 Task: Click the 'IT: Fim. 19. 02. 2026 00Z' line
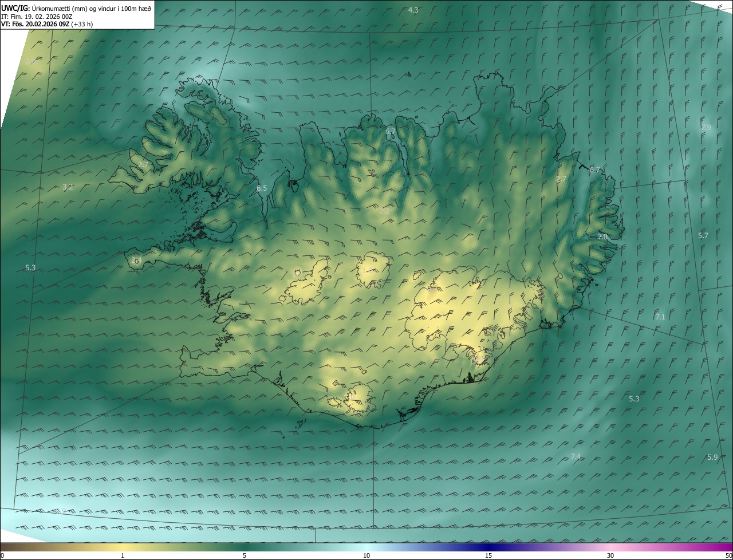click(36, 16)
